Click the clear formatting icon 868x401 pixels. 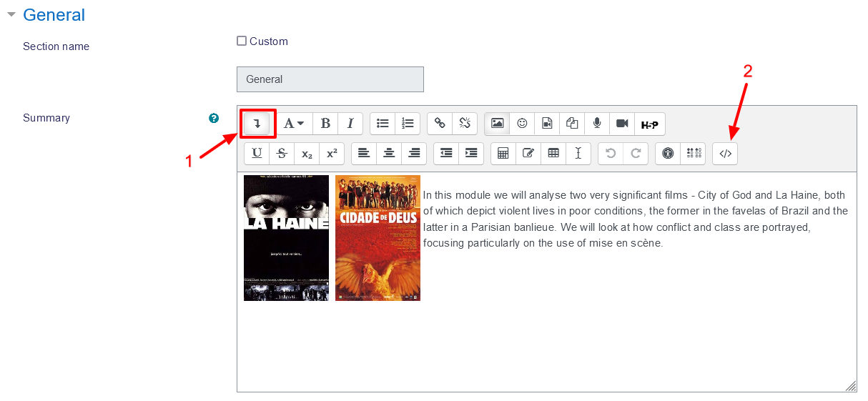[x=578, y=154]
